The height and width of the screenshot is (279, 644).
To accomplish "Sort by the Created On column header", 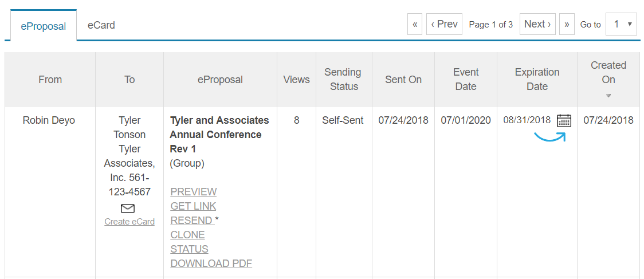I will tap(608, 72).
